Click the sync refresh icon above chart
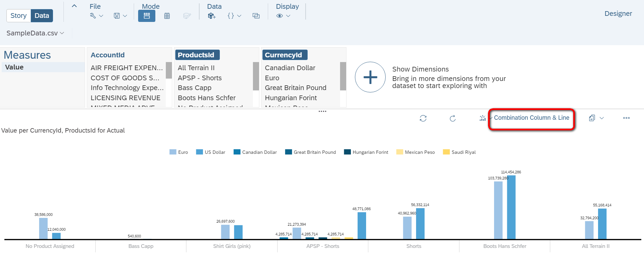644x254 pixels. pyautogui.click(x=423, y=118)
